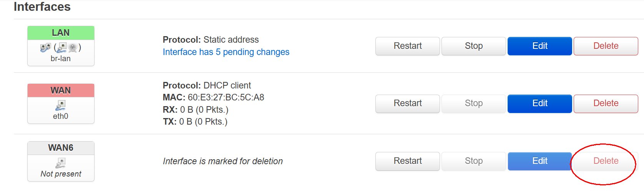
Task: Select the gray WAN6 interface header
Action: 61,148
